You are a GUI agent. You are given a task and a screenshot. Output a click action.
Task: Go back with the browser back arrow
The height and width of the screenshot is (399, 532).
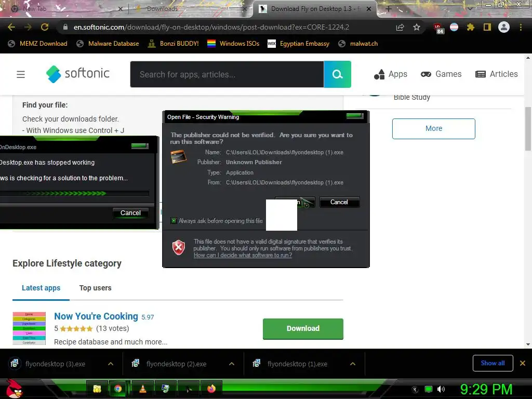(x=11, y=27)
